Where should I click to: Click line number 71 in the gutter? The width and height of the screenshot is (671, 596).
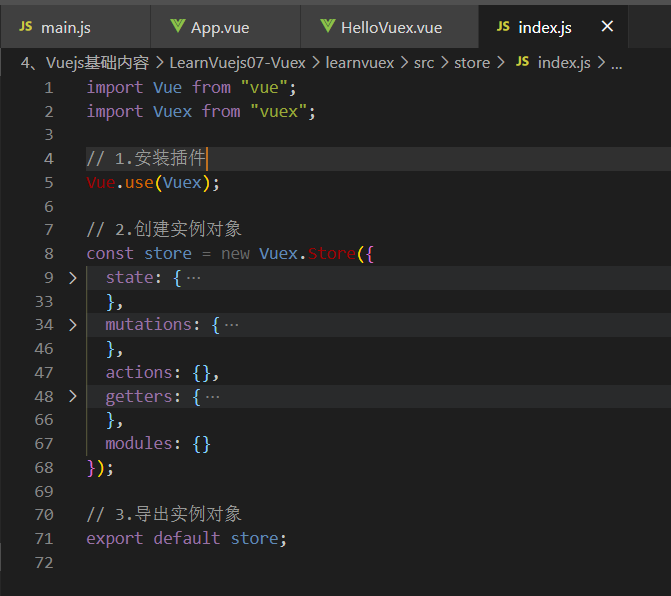[x=43, y=538]
